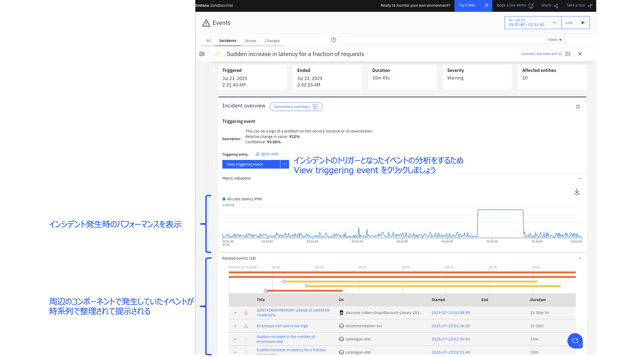The height and width of the screenshot is (357, 644).
Task: Switch to the Changes tab
Action: click(272, 41)
